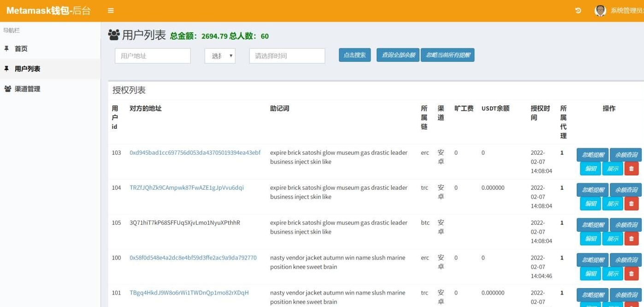
Task: Click red trash icon for user 104
Action: [631, 204]
